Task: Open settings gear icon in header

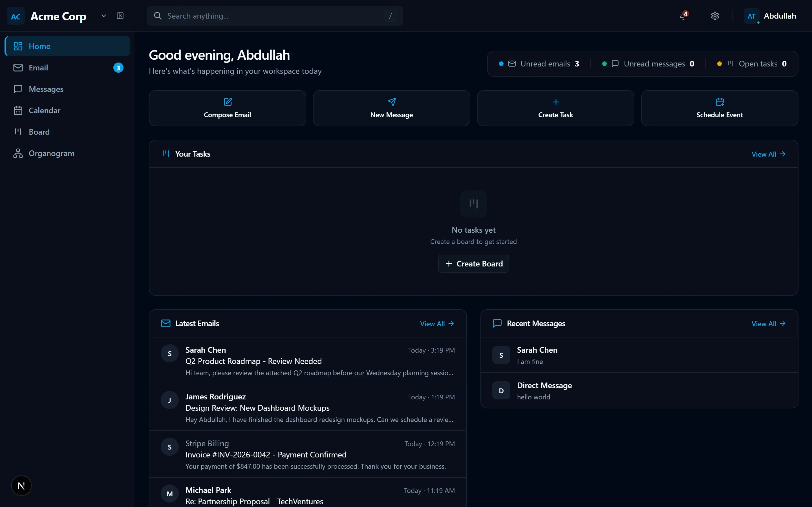Action: coord(715,16)
